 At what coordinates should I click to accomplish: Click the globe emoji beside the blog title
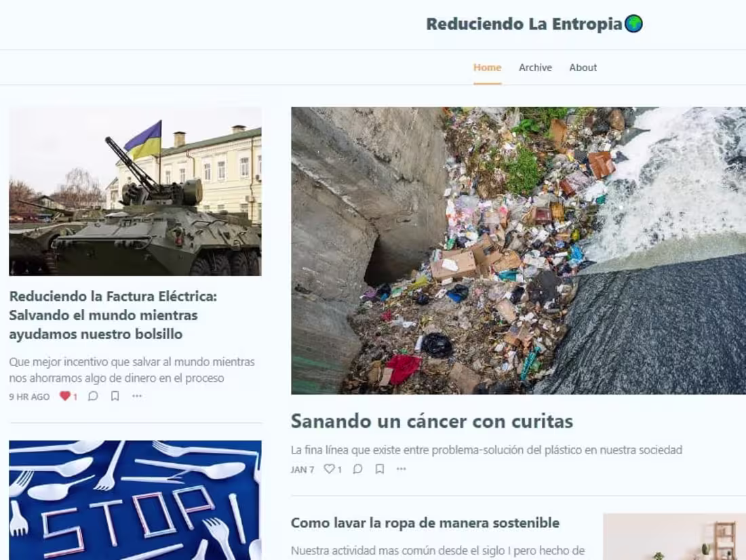coord(634,23)
